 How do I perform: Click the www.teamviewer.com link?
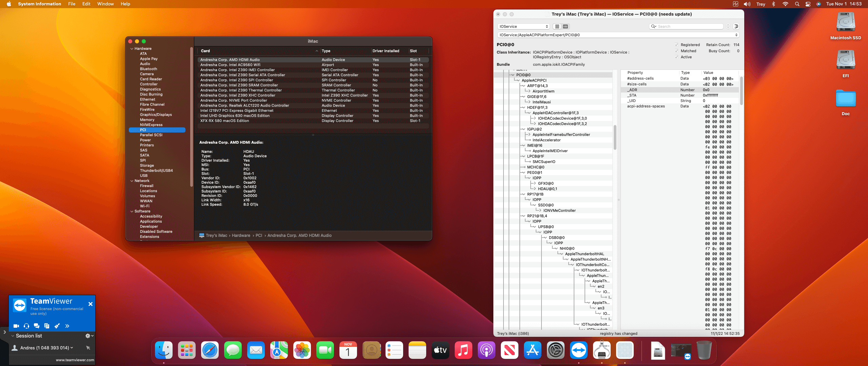click(75, 360)
